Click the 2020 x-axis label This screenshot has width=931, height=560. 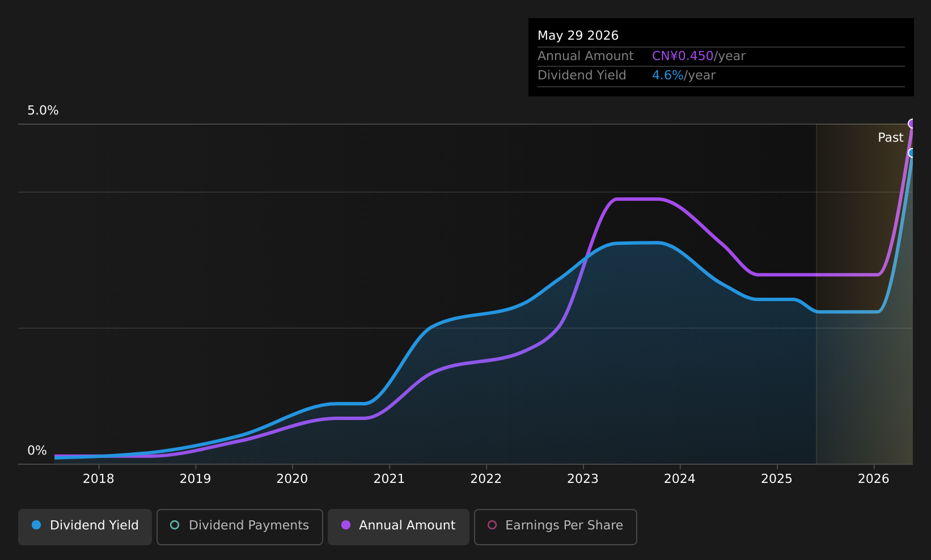(292, 479)
